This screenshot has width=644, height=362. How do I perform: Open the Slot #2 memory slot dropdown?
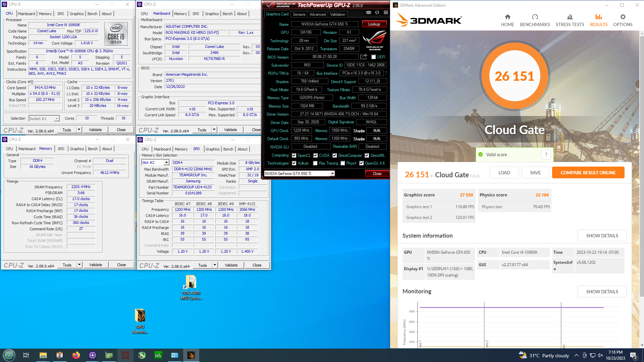click(x=155, y=163)
